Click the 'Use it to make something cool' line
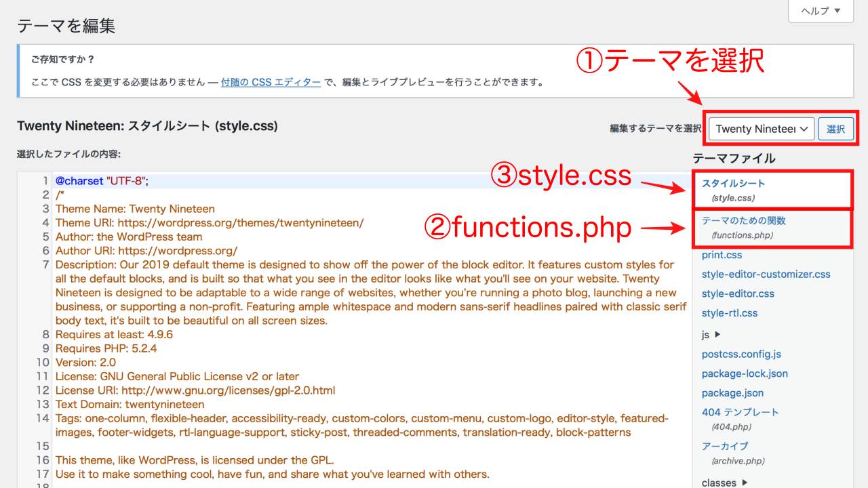 coord(273,474)
